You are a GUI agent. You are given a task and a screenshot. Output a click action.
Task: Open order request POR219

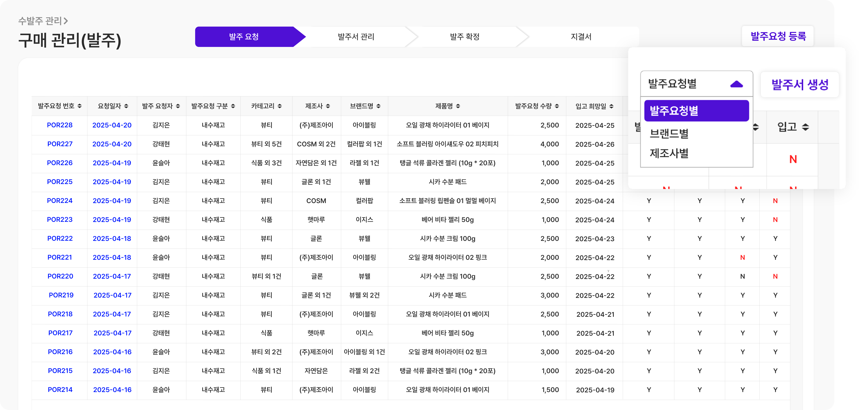[x=61, y=295]
